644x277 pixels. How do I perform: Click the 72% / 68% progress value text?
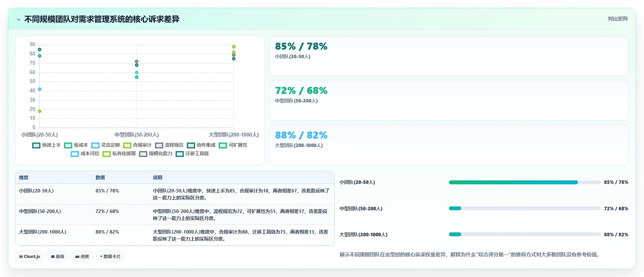616,209
